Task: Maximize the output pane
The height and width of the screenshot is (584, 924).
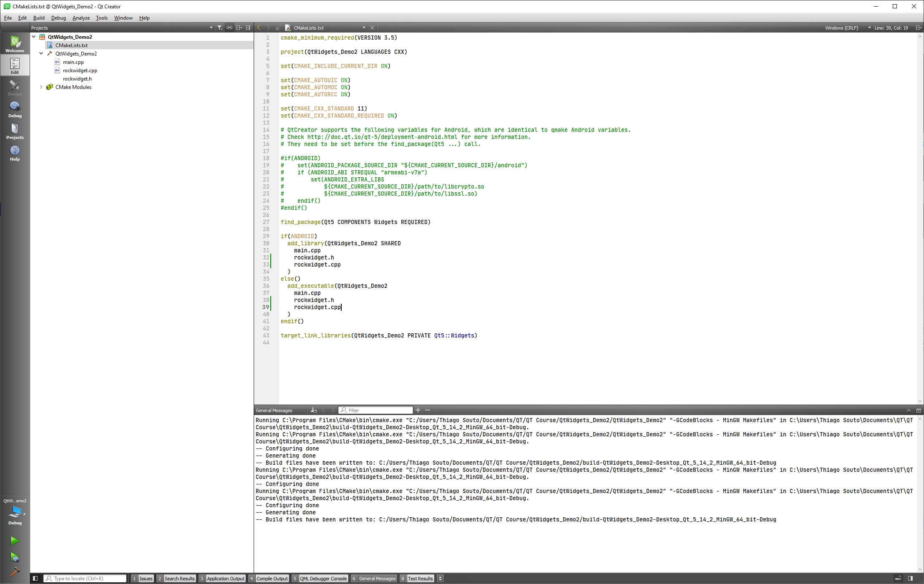Action: click(x=909, y=410)
